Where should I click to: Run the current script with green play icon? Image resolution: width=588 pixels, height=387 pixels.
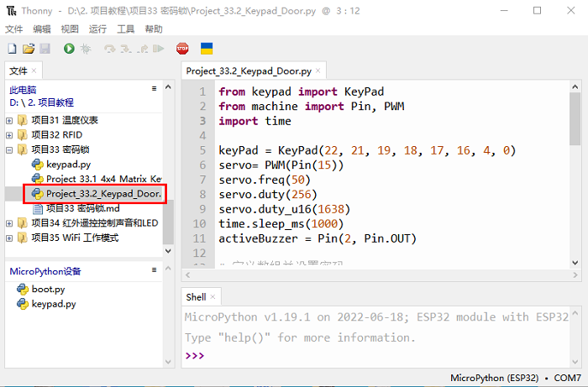tap(68, 50)
